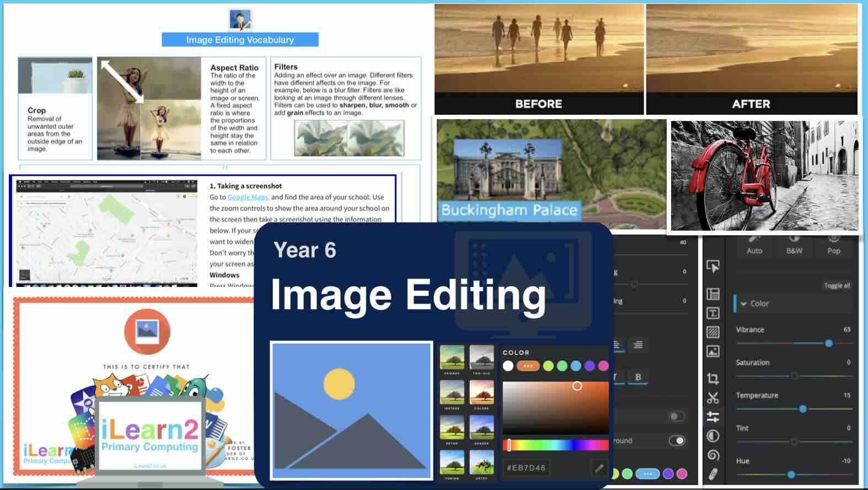Turn off the background toggle switch
The width and height of the screenshot is (868, 490).
coord(677,440)
